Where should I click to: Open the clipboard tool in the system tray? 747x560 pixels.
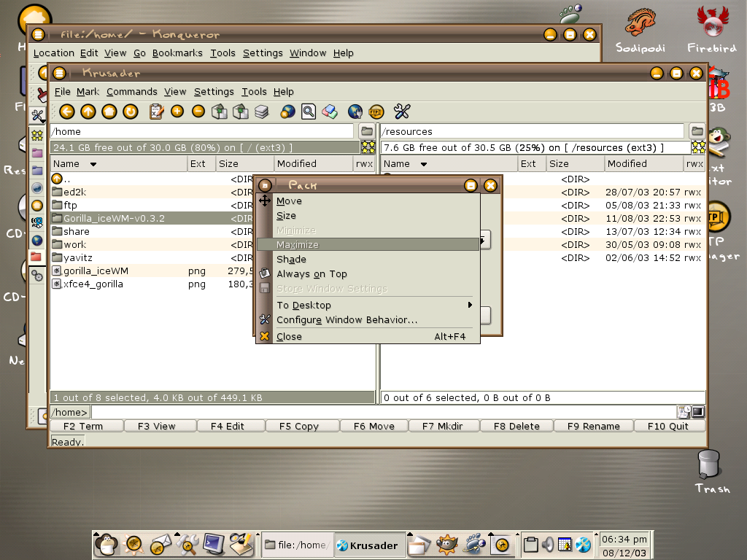pyautogui.click(x=531, y=544)
